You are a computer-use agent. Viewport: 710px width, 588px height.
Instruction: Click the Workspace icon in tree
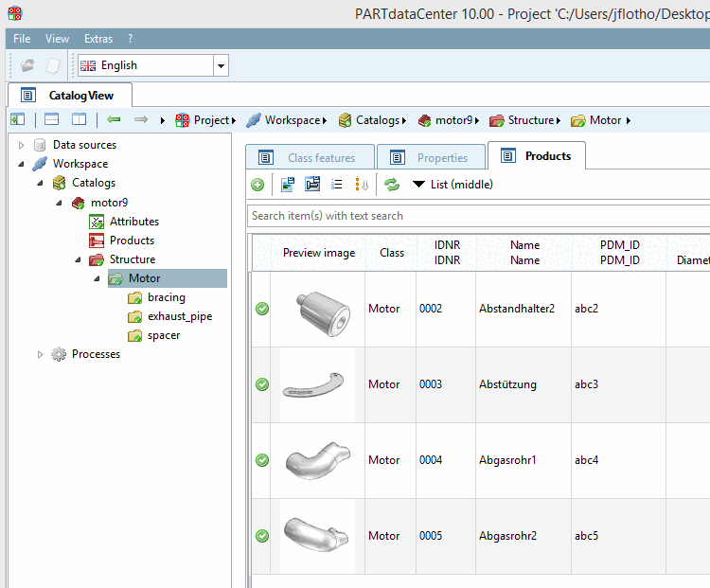[x=40, y=164]
